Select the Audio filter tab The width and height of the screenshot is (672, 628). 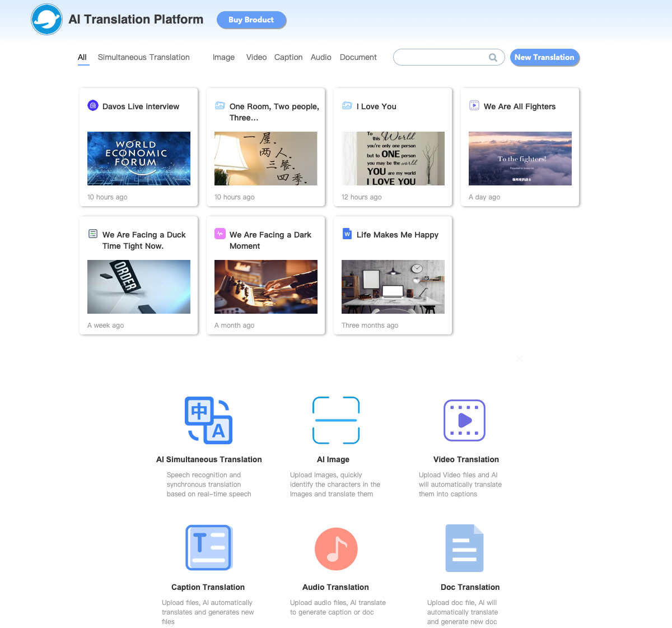tap(321, 57)
